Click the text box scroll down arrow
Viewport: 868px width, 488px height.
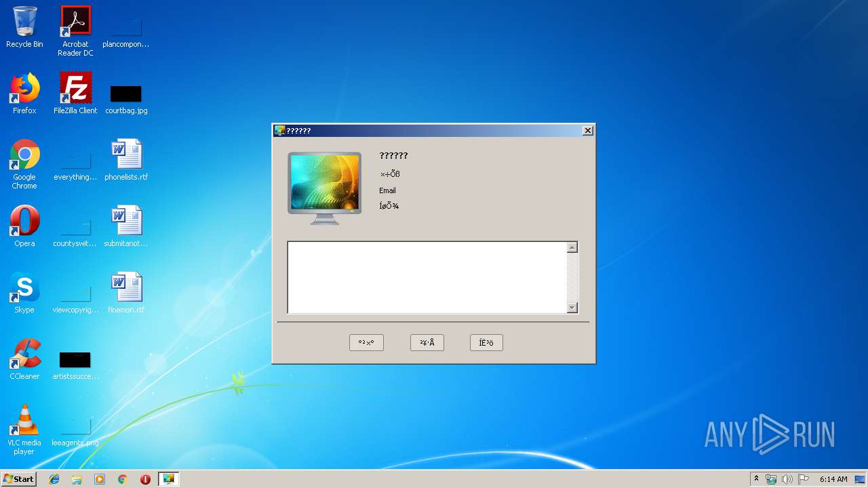coord(572,307)
